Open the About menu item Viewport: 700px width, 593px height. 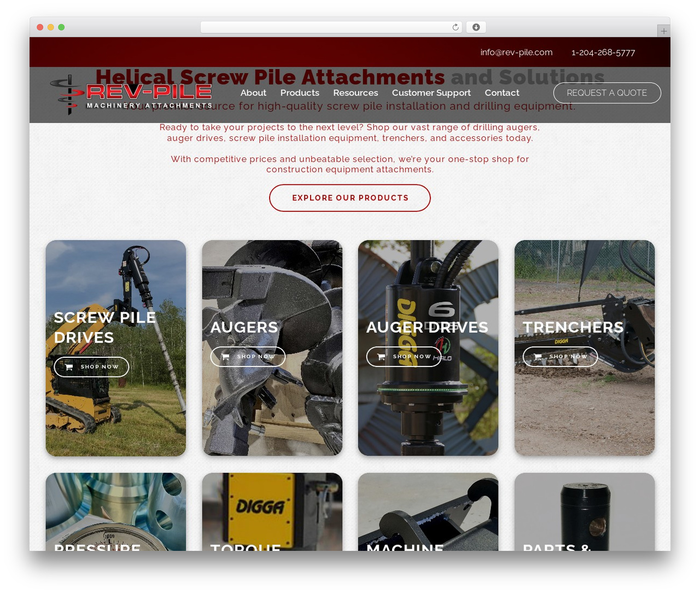click(x=253, y=93)
